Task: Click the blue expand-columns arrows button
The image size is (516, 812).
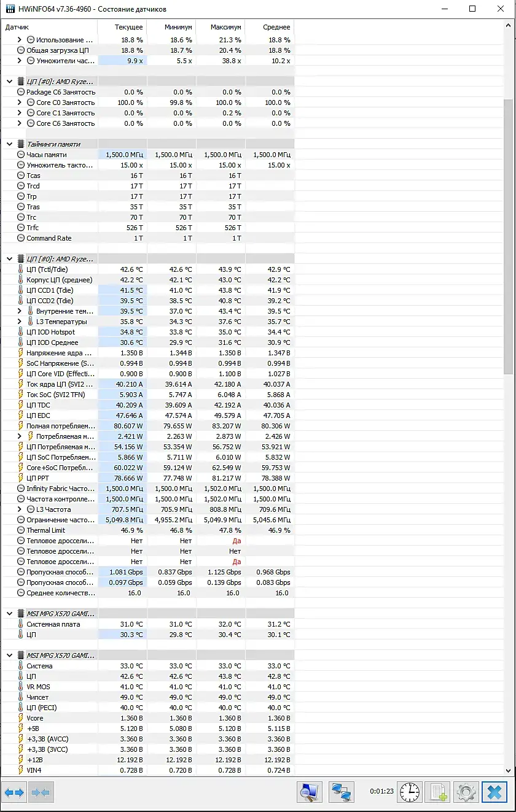Action: [14, 792]
